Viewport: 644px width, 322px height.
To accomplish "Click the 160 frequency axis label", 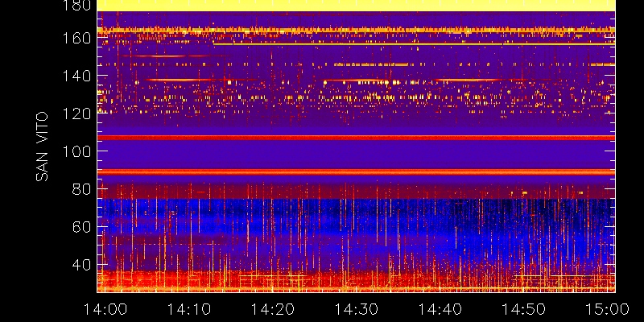I will (x=76, y=38).
